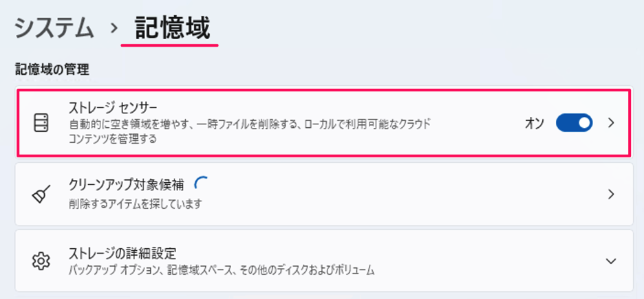Viewport: 644px width, 299px height.
Task: Click the 記憶域の管理 section heading
Action: (52, 69)
